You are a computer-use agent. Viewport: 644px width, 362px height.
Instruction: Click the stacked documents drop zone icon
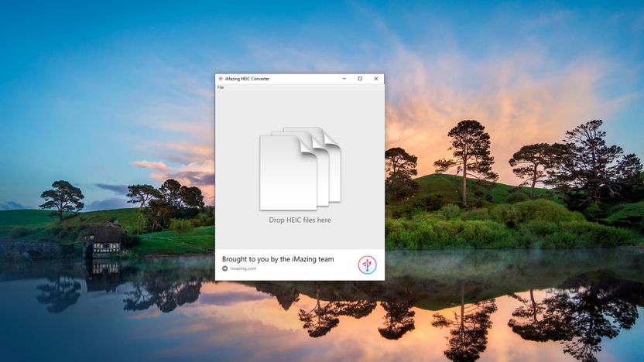point(300,169)
